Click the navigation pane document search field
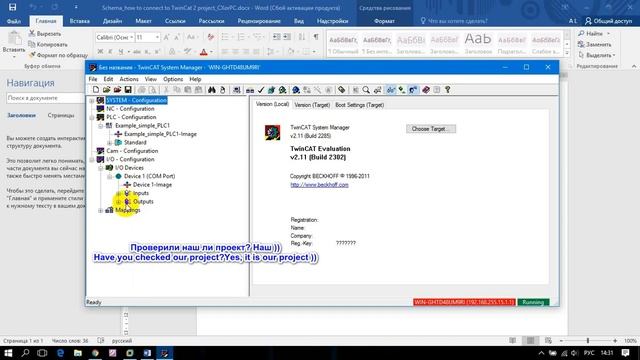The width and height of the screenshot is (640, 360). pos(45,98)
